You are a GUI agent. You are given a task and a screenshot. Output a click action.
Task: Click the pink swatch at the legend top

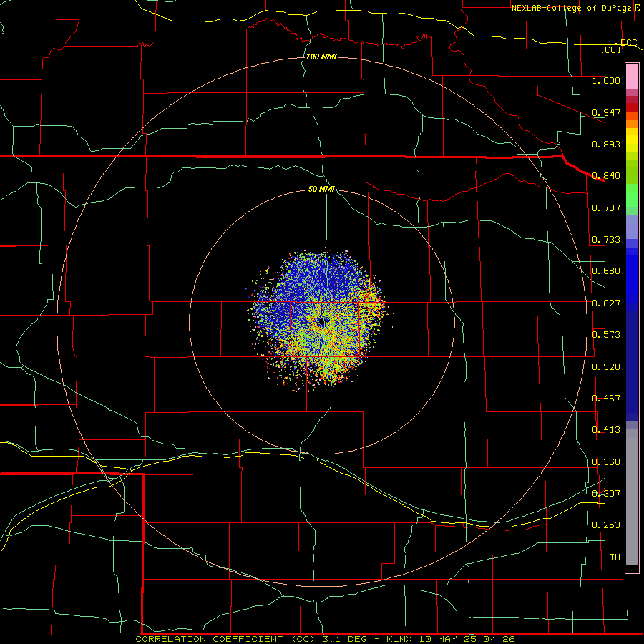pos(632,76)
